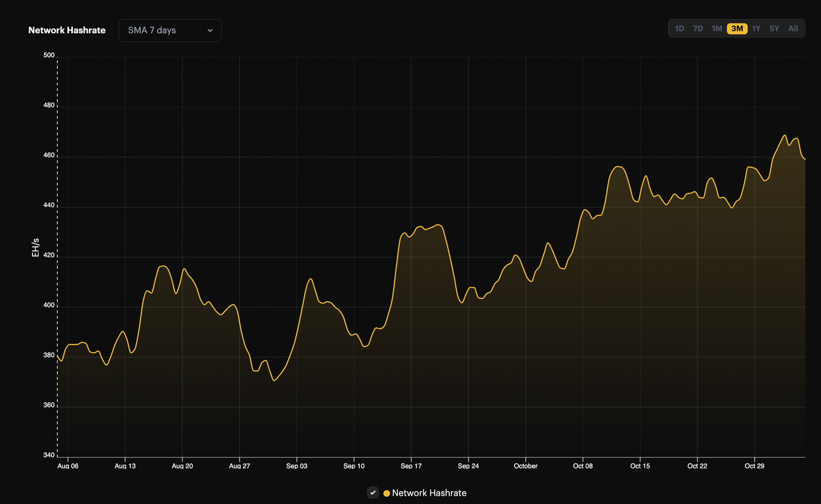The image size is (821, 504).
Task: Click the Aug 13 date label
Action: 125,466
